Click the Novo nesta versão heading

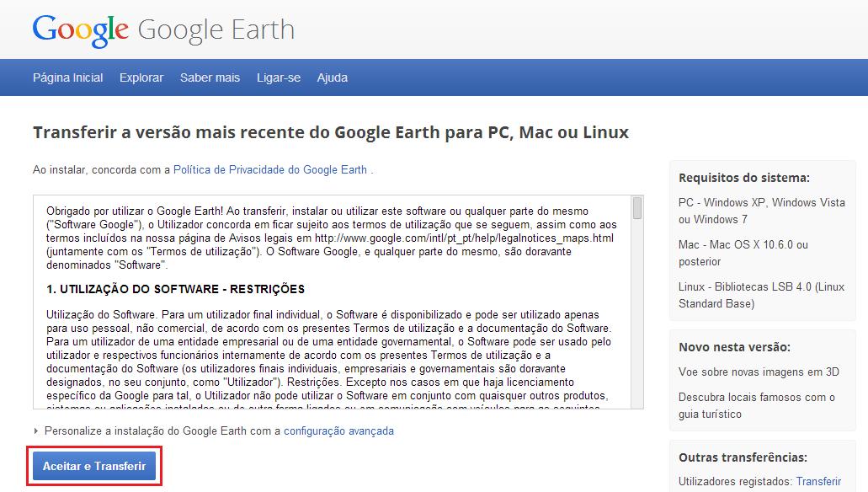click(734, 346)
